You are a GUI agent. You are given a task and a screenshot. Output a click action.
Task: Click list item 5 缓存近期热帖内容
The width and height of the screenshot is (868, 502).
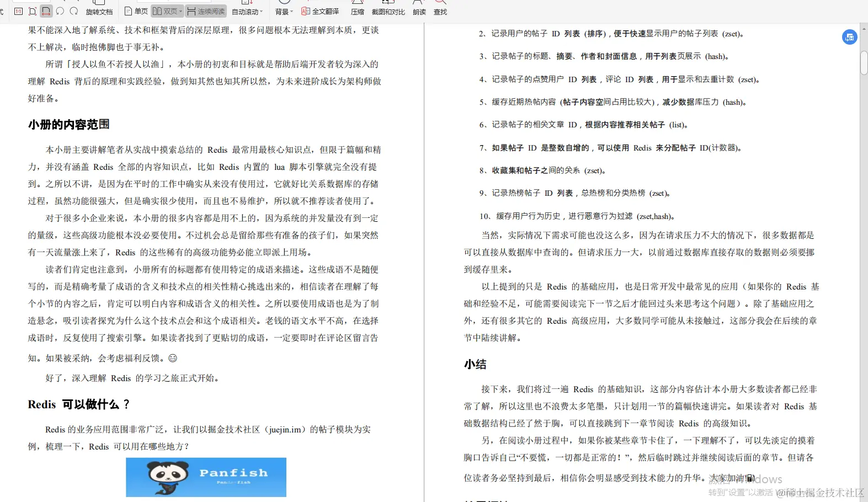click(x=613, y=102)
